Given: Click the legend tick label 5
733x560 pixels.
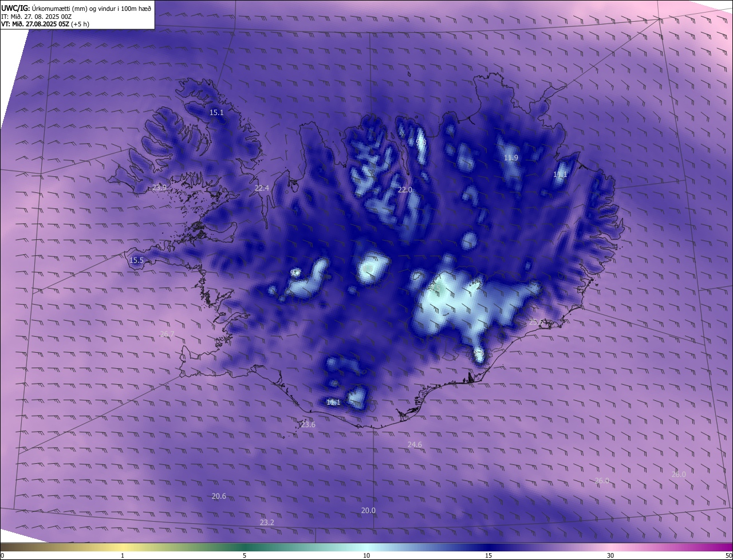Looking at the screenshot, I should click(x=245, y=556).
